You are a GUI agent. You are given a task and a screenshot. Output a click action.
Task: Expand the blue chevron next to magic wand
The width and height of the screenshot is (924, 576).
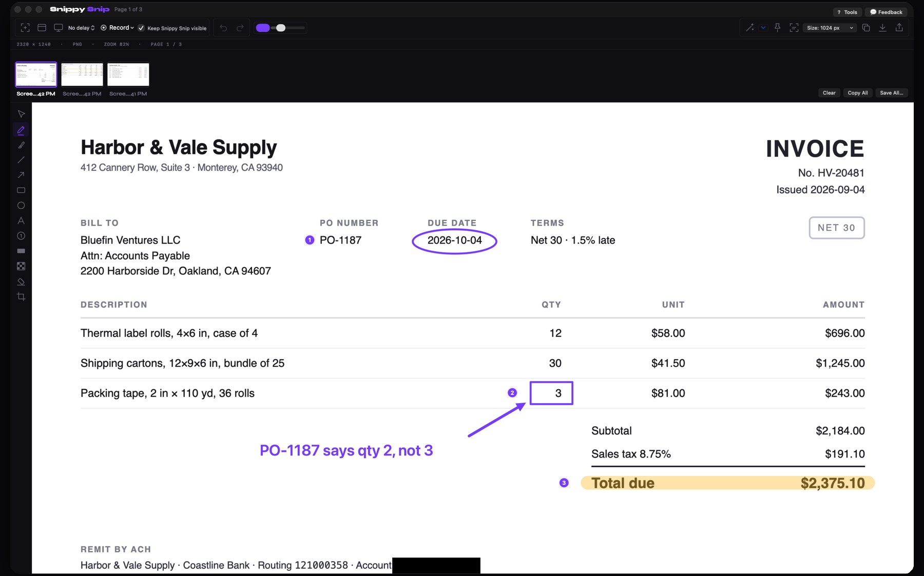[763, 28]
